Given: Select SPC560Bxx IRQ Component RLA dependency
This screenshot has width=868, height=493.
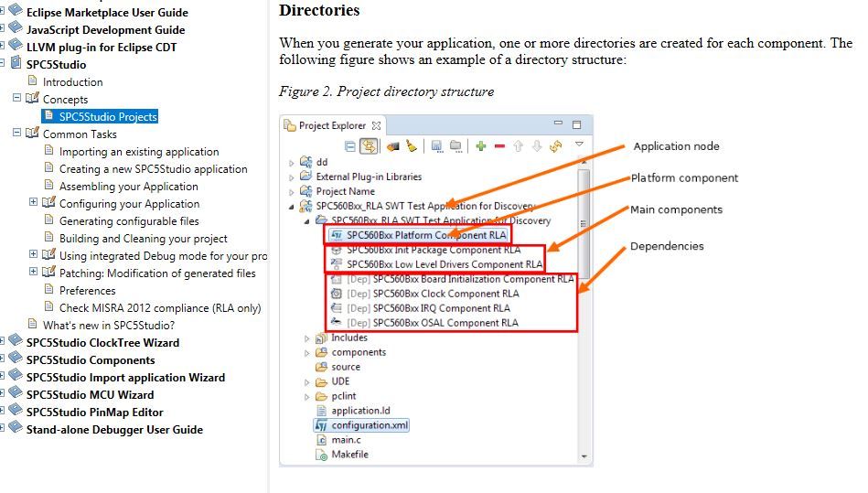Looking at the screenshot, I should coord(441,308).
